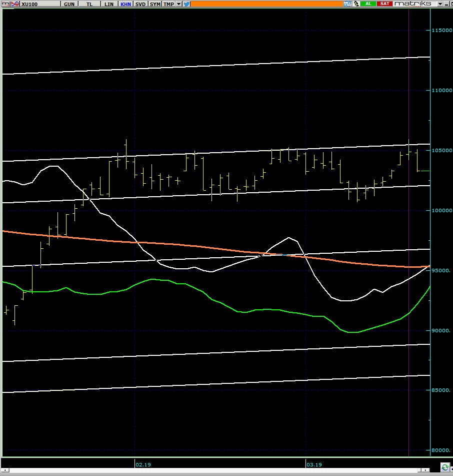
Task: Click the blue arrow icon at bottom-right corner
Action: tap(451, 469)
